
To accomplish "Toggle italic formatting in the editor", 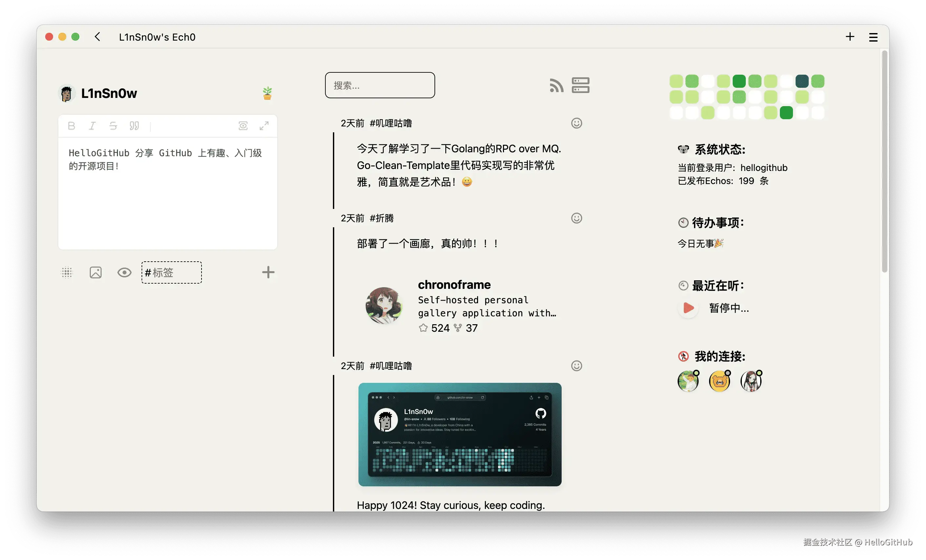I will (92, 126).
